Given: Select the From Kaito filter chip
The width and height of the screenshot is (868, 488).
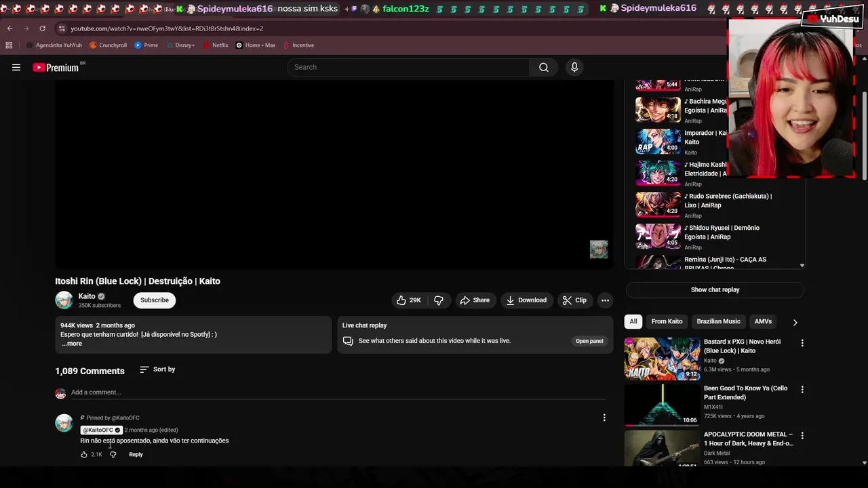Looking at the screenshot, I should 667,321.
